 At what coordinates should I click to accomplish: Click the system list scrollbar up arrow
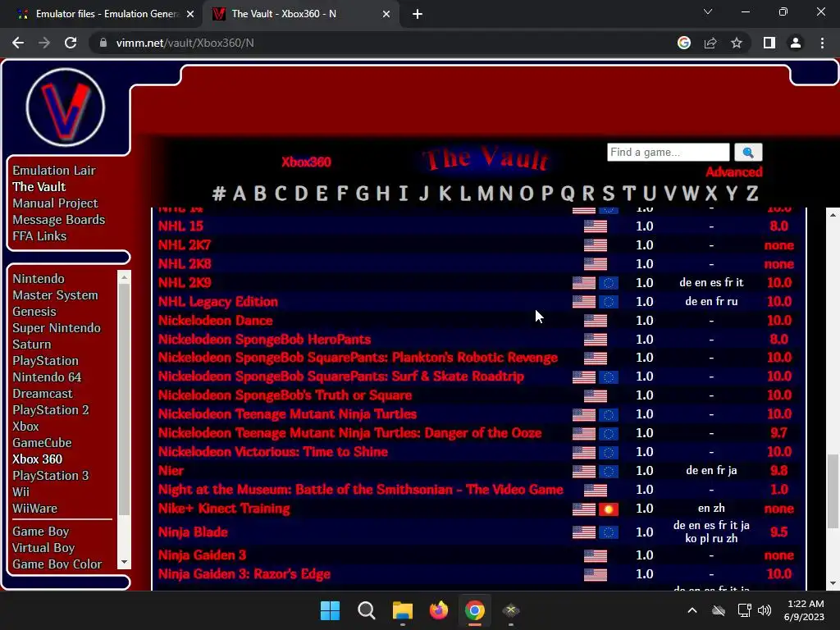click(125, 277)
